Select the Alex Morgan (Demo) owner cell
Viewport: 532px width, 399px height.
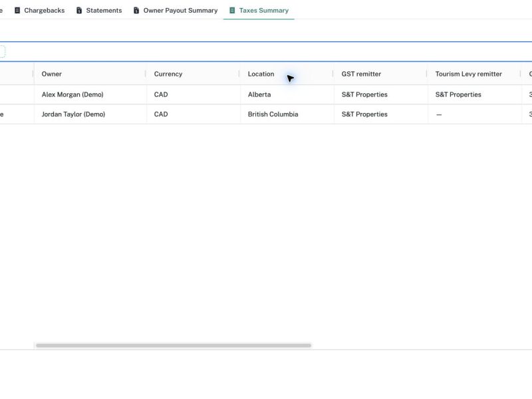click(x=90, y=94)
